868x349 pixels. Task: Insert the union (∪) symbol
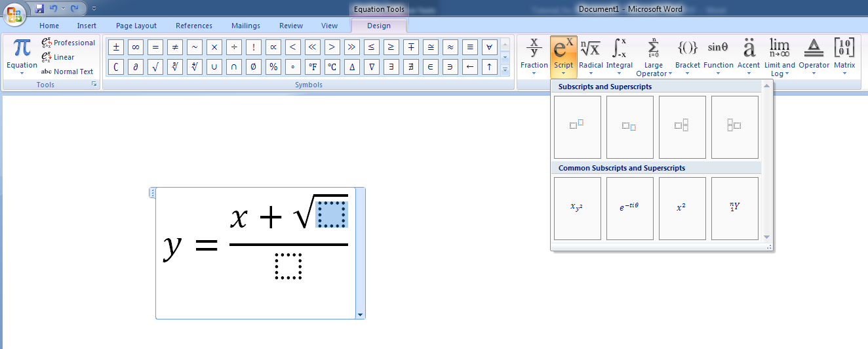click(214, 67)
